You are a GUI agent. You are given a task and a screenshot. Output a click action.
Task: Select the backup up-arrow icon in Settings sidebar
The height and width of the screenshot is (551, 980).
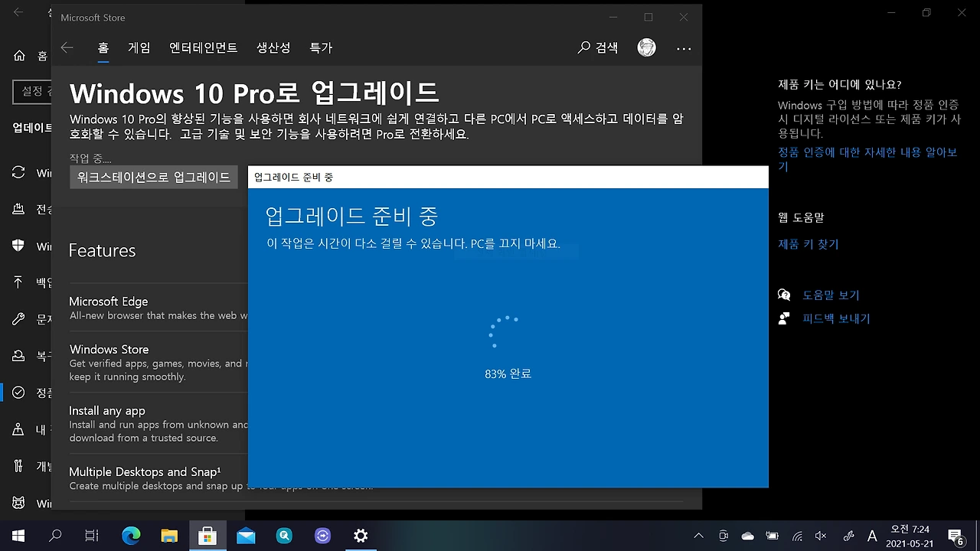19,282
